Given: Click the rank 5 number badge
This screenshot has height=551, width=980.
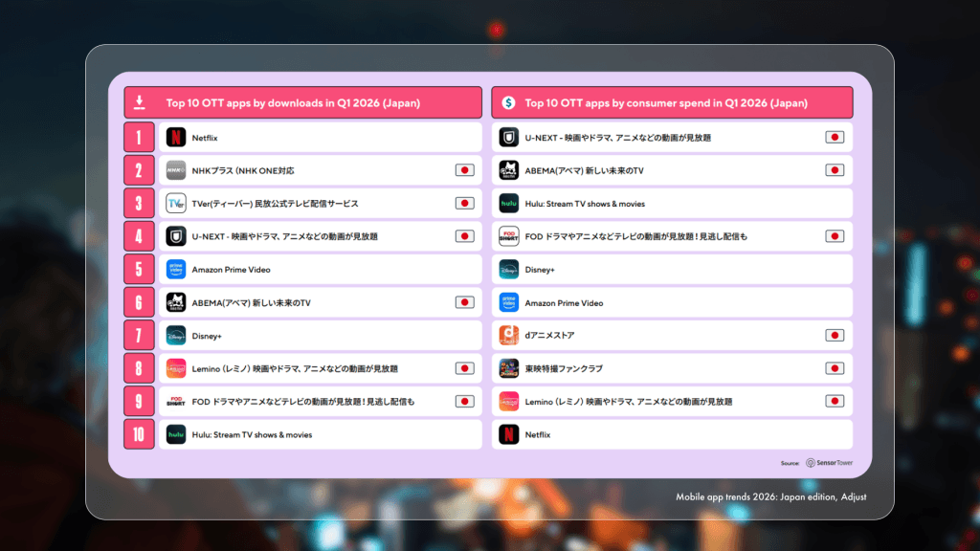Looking at the screenshot, I should point(139,269).
